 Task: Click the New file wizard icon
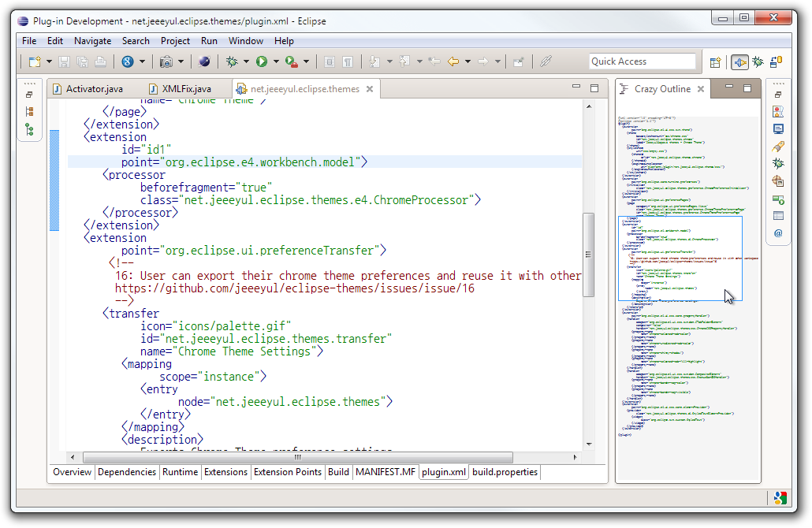tap(34, 61)
